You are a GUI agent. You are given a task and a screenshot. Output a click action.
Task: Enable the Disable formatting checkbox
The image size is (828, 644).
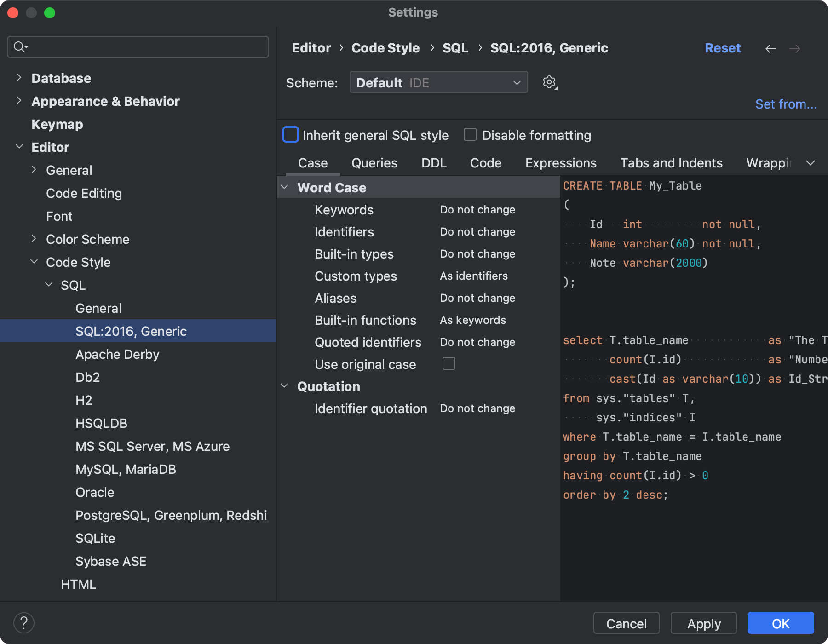[x=470, y=134]
